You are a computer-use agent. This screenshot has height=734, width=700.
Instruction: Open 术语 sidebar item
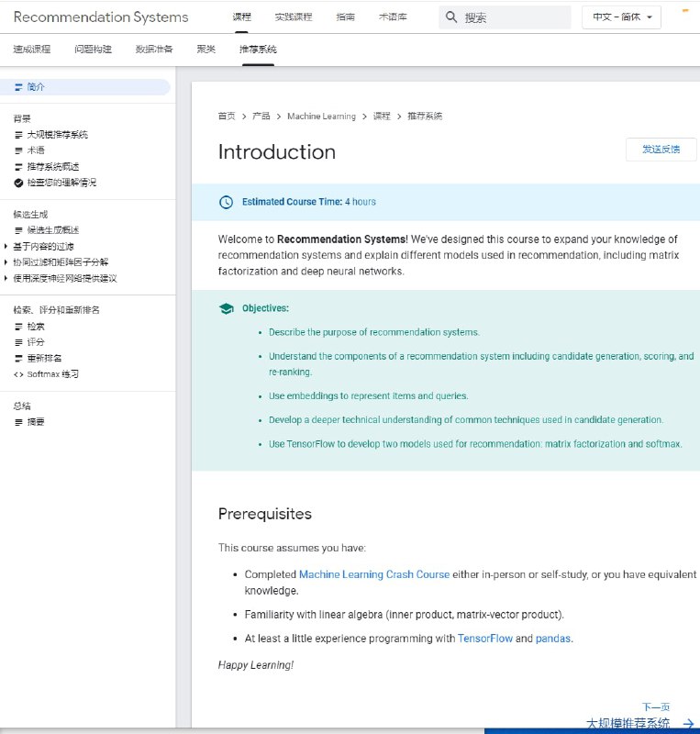(x=36, y=150)
